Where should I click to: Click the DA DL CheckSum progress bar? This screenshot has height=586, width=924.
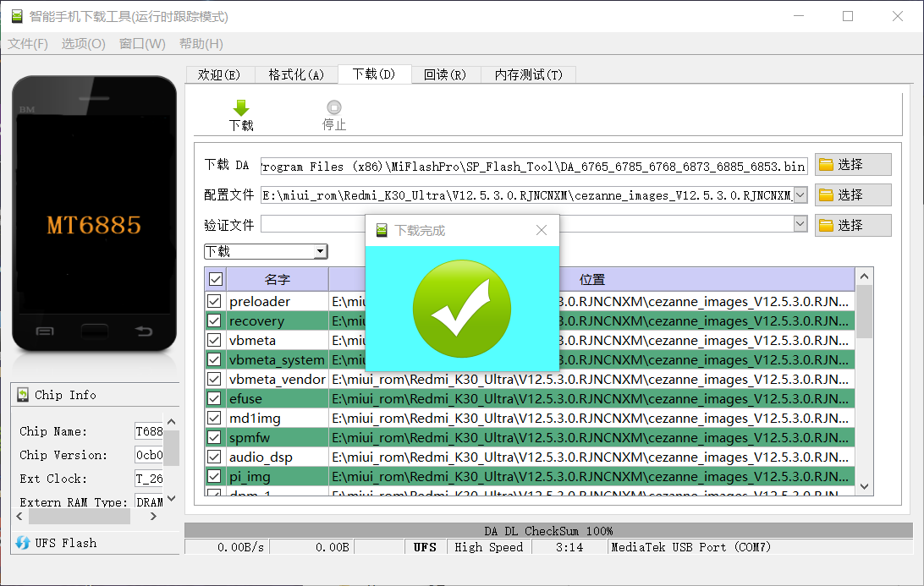coord(548,531)
